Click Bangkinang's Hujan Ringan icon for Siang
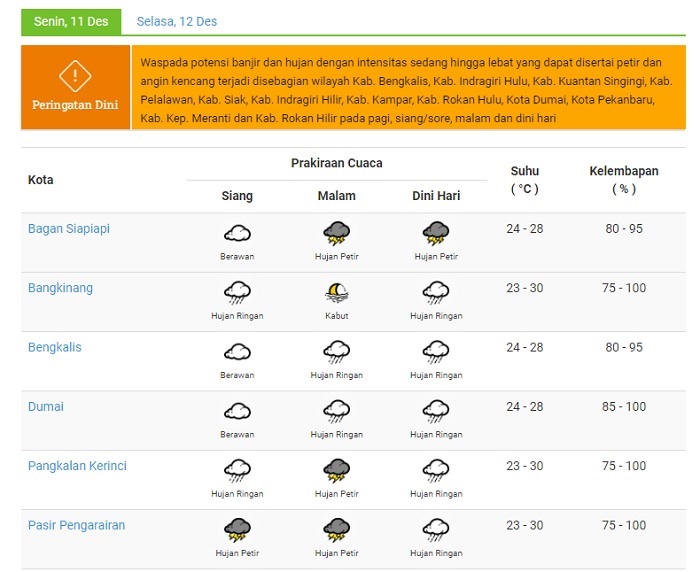Image resolution: width=700 pixels, height=572 pixels. click(237, 293)
